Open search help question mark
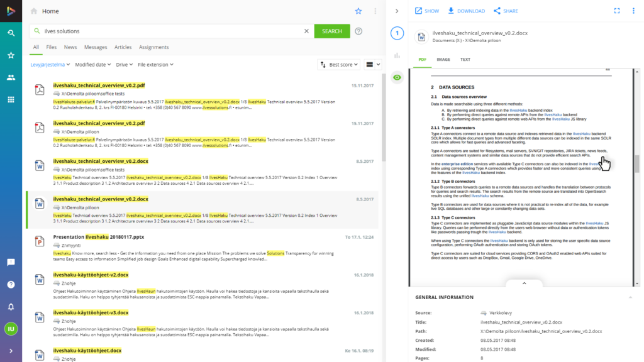644x362 pixels. (x=358, y=31)
